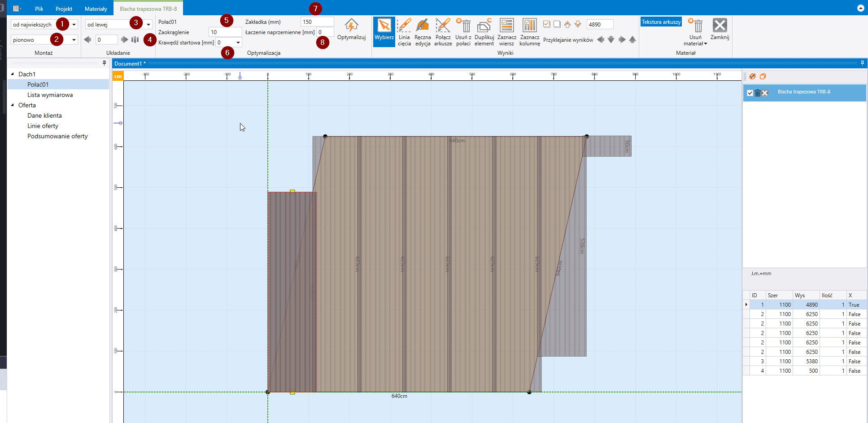Open the Projekt menu
Screen dimensions: 868x423
pyautogui.click(x=64, y=9)
